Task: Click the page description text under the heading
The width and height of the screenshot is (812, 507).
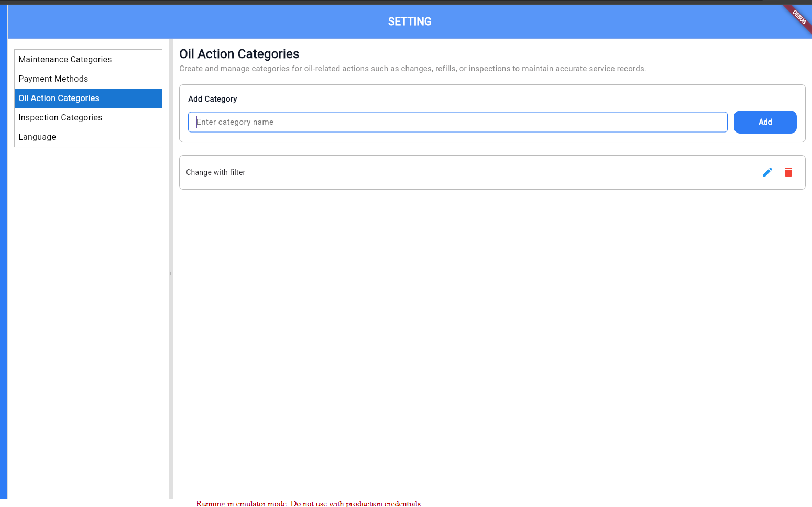Action: click(412, 69)
